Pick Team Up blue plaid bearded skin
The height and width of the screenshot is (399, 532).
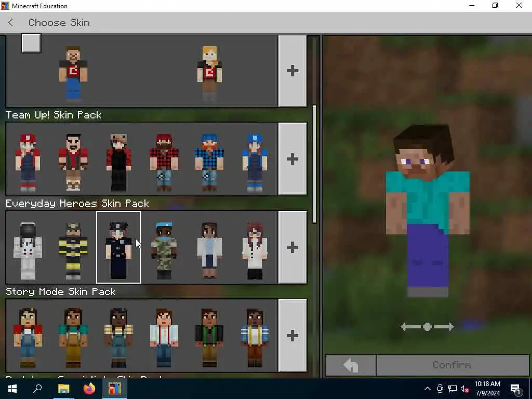[209, 162]
